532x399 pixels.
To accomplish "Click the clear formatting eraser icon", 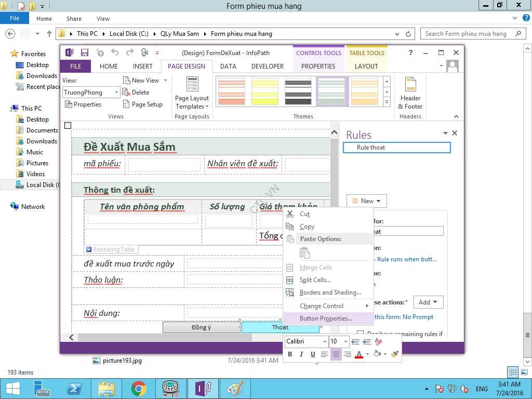I will 378,341.
